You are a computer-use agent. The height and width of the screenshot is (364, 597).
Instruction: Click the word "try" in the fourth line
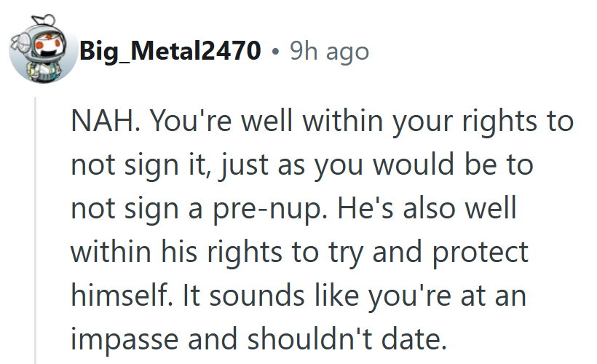(341, 251)
